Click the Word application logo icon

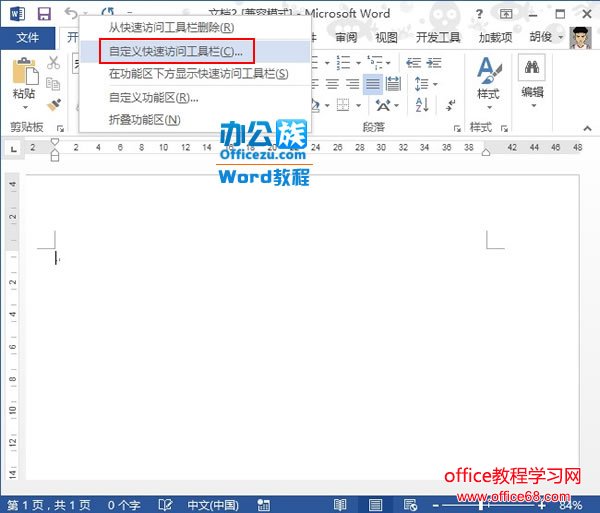(17, 14)
